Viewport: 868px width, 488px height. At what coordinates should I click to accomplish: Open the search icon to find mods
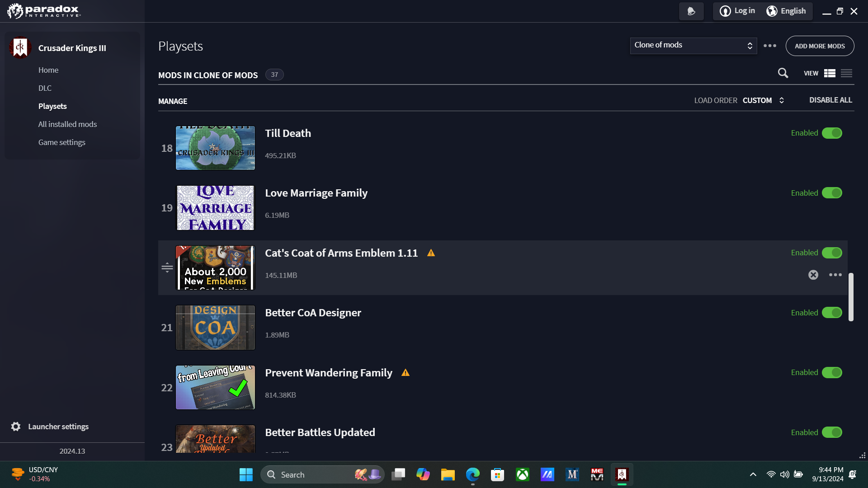[x=783, y=73]
